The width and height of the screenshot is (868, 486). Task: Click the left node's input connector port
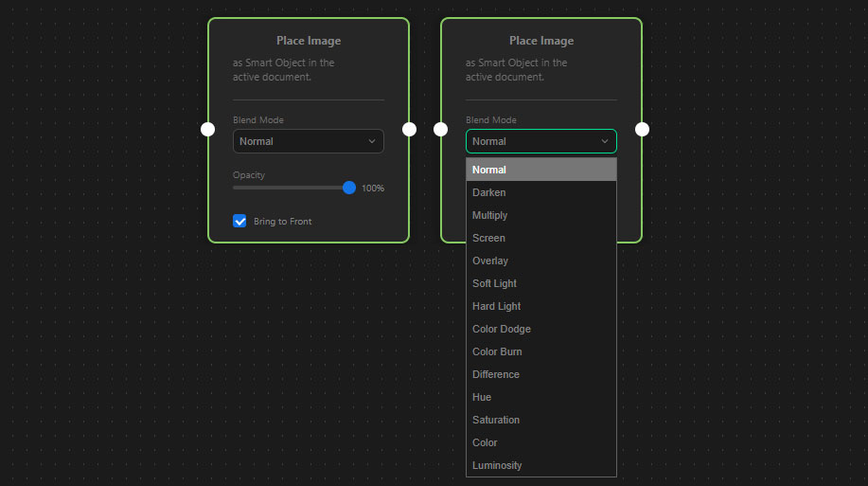coord(208,129)
